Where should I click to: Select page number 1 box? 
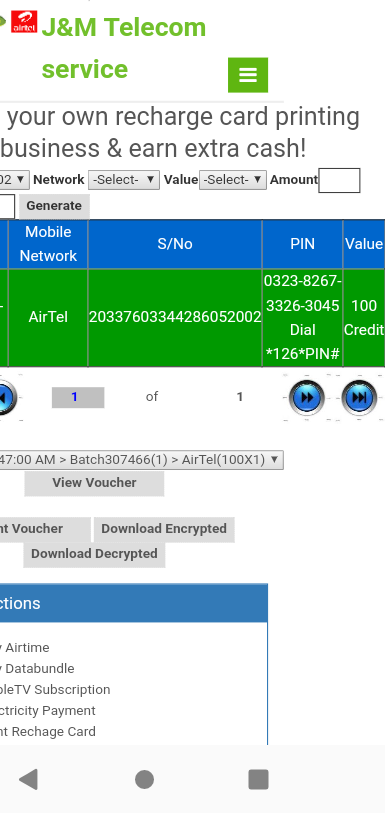(78, 397)
